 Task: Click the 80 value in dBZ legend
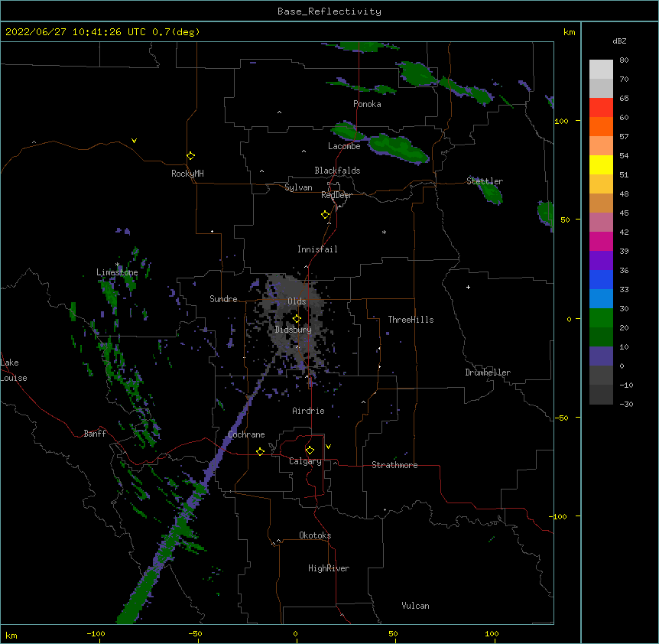click(x=624, y=60)
